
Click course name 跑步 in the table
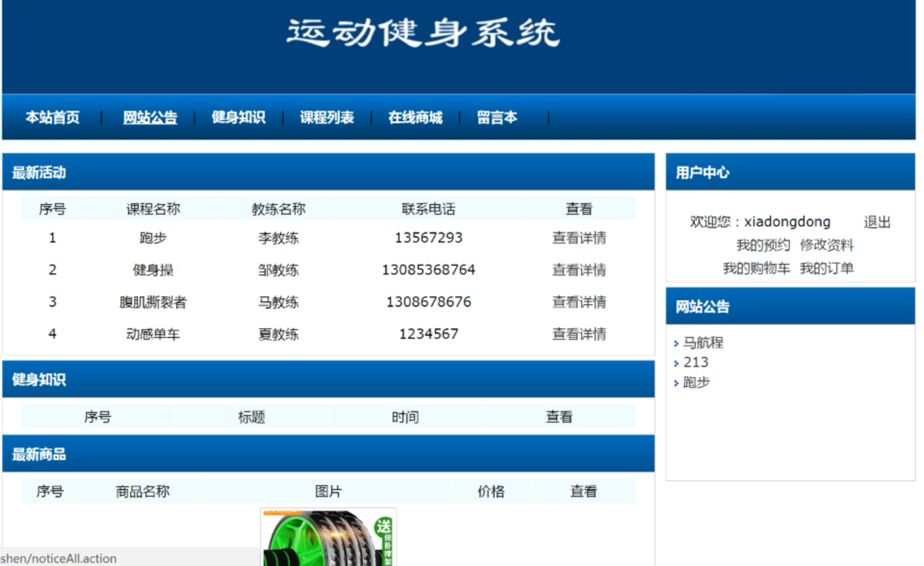[153, 238]
